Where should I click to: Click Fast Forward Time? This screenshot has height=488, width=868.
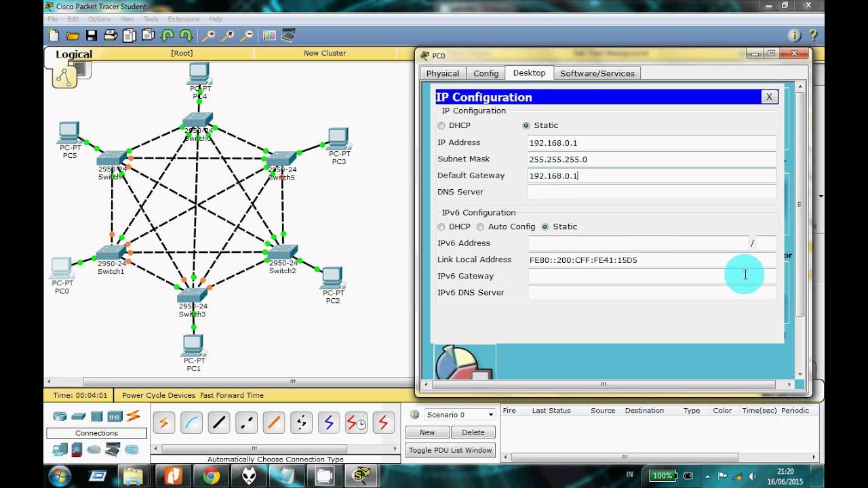click(232, 395)
